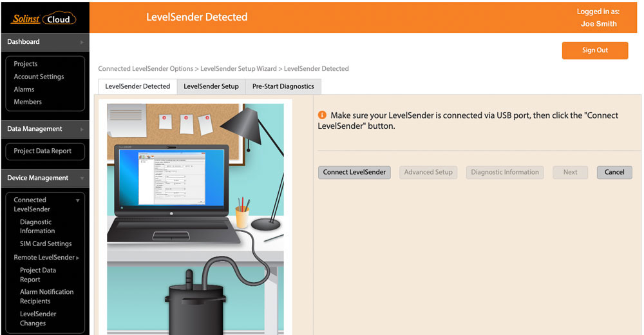Collapse the Device Management section arrow
This screenshot has height=335, width=644.
pos(82,178)
